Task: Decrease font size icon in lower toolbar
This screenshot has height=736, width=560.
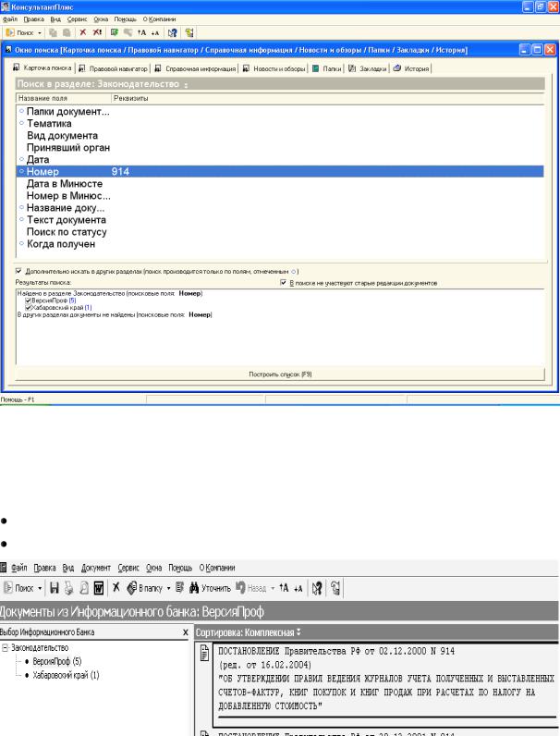Action: pos(298,588)
